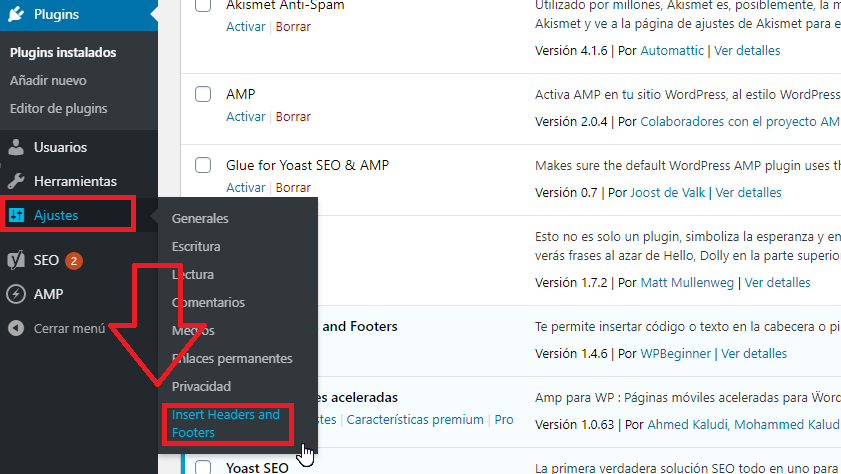Screen dimensions: 841x474
Task: Click Borrar under Akismet Anti-Spam
Action: tap(293, 27)
